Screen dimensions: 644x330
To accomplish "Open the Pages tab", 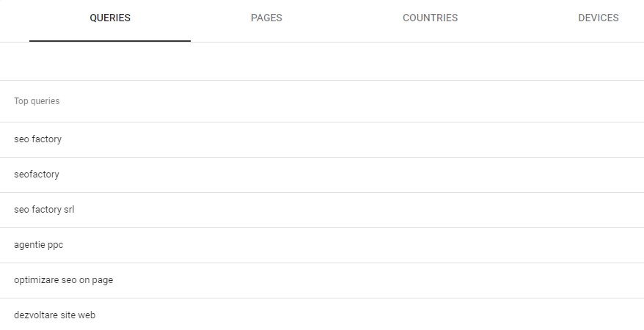I will coord(266,18).
